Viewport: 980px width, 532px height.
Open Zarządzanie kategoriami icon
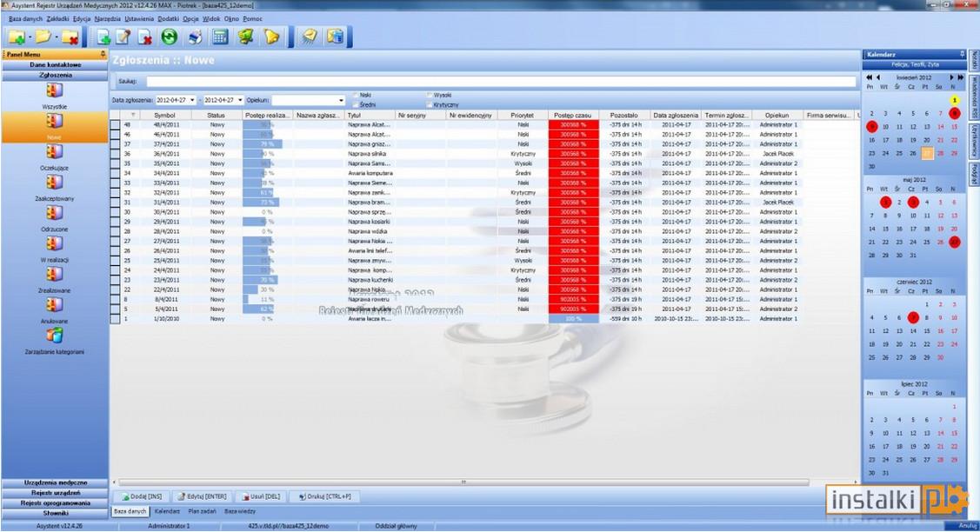(x=55, y=336)
